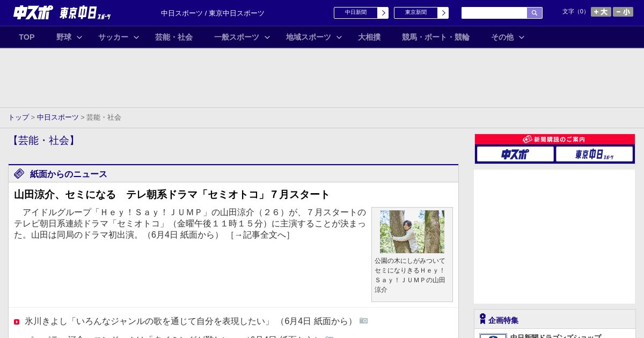Select 競馬・ボート・競輪 in navigation bar
Image resolution: width=644 pixels, height=338 pixels.
[436, 37]
